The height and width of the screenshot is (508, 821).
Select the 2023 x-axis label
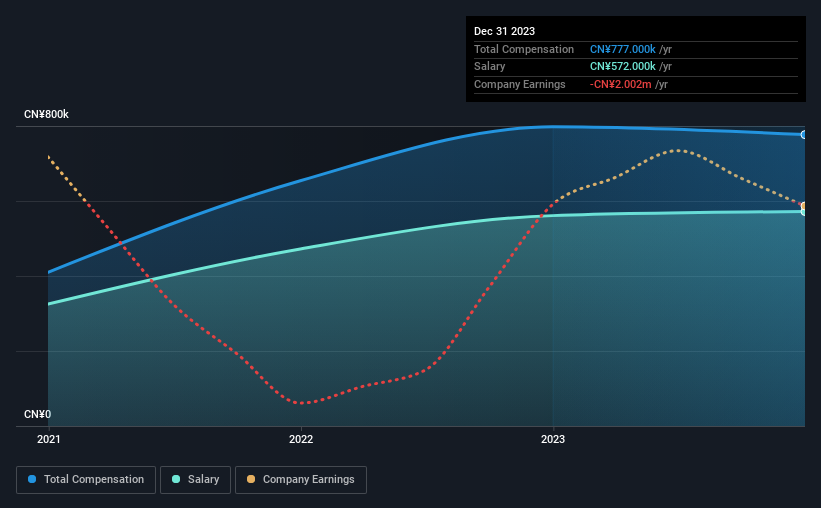tap(553, 439)
